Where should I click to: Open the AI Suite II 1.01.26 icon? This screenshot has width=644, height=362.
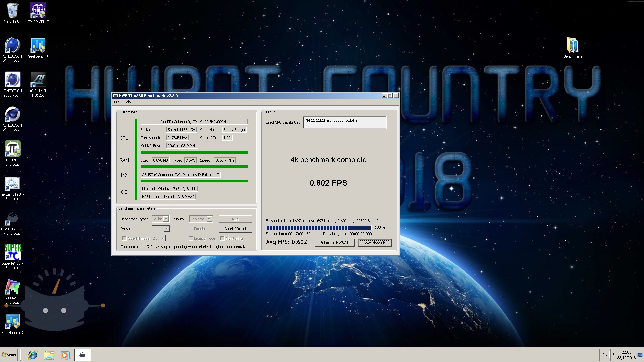tap(38, 84)
